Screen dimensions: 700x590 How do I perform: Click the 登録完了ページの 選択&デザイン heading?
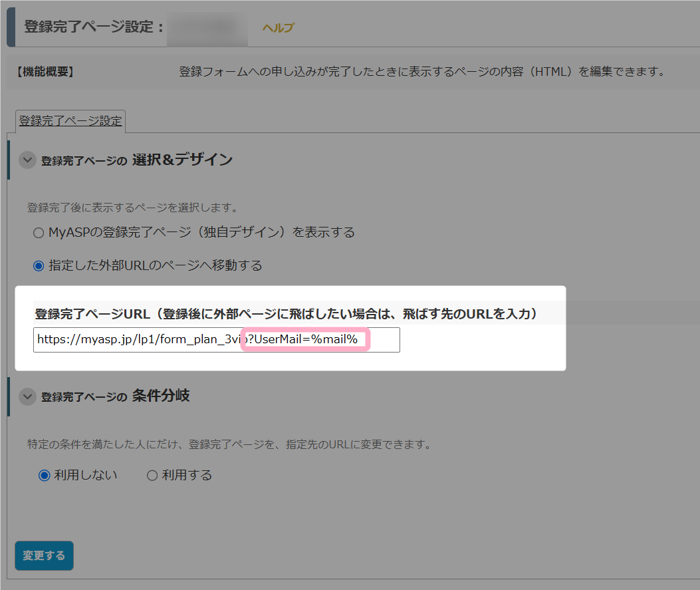pyautogui.click(x=137, y=160)
